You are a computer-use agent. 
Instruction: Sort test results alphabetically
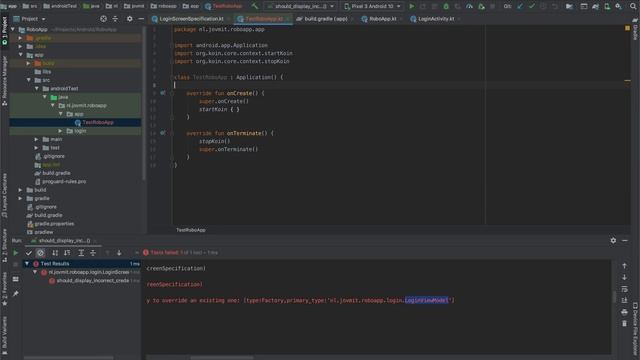pos(55,253)
